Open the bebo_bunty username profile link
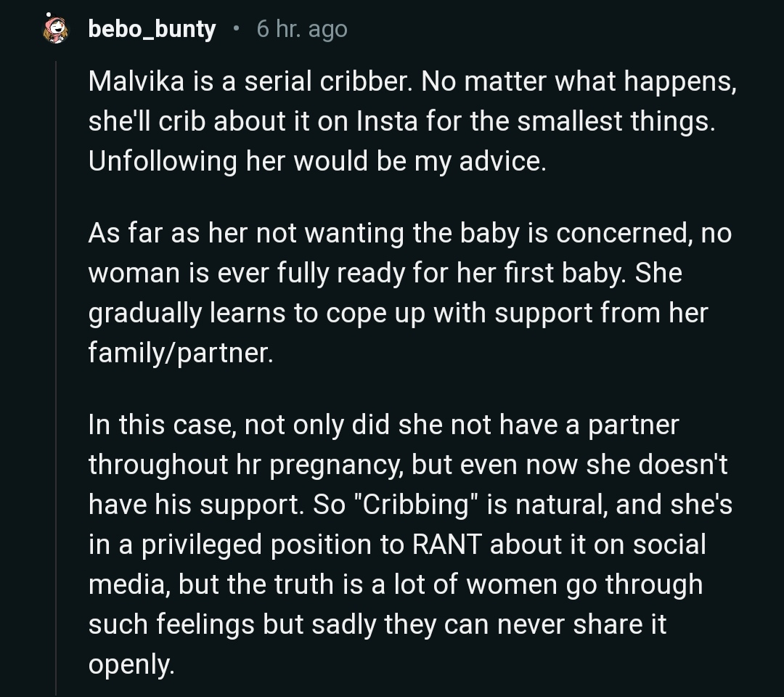The width and height of the screenshot is (784, 697). pyautogui.click(x=152, y=29)
